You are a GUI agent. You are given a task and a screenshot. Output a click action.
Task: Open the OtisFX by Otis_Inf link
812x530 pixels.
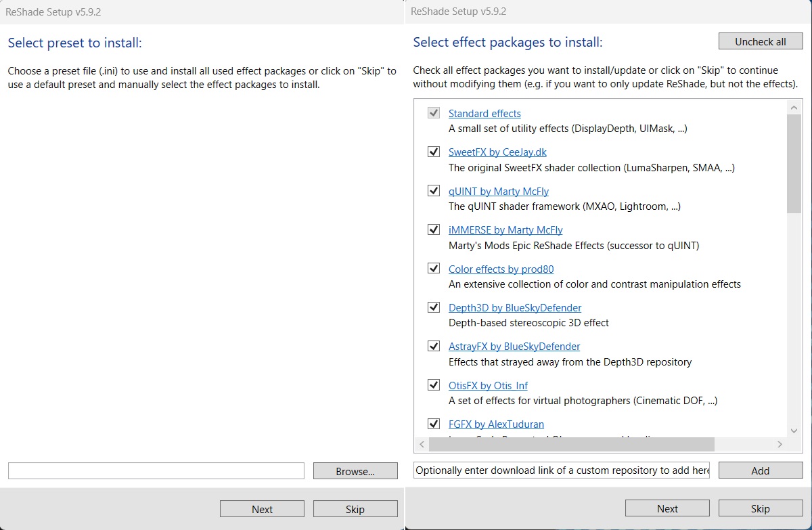[488, 386]
